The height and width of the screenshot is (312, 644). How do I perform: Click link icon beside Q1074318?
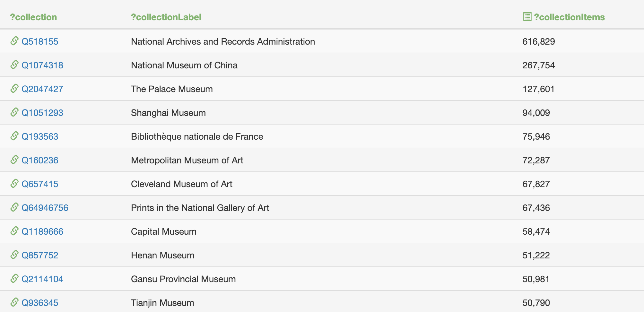14,65
